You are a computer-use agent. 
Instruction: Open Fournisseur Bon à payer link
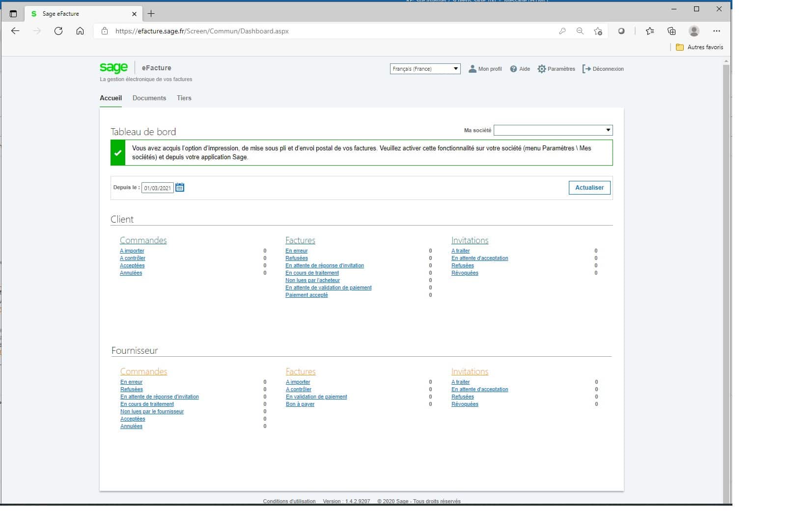pos(300,404)
